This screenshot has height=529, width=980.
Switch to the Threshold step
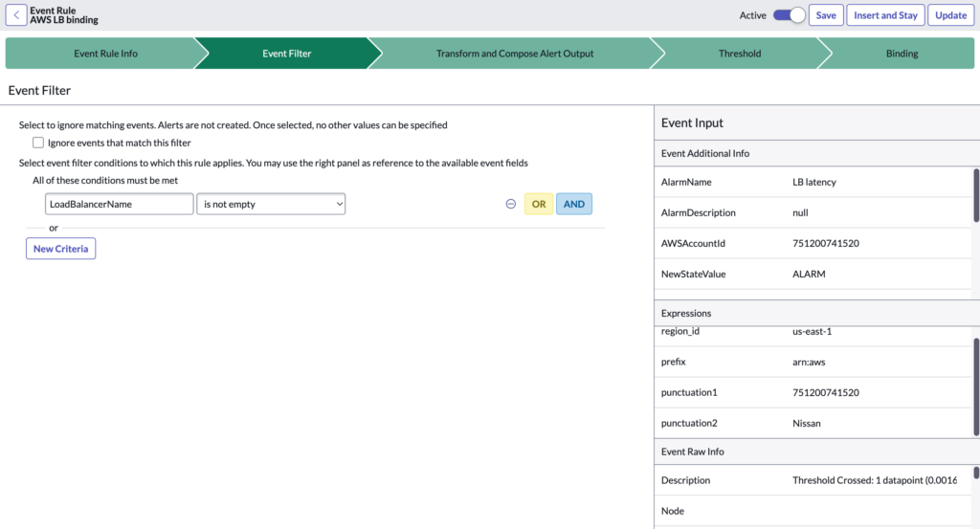pos(740,54)
